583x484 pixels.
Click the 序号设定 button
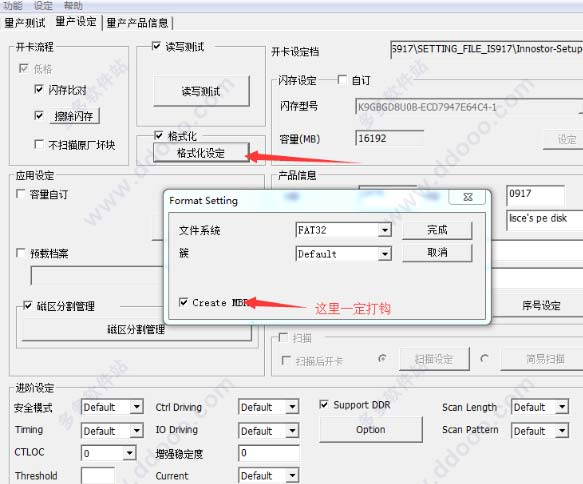(541, 306)
